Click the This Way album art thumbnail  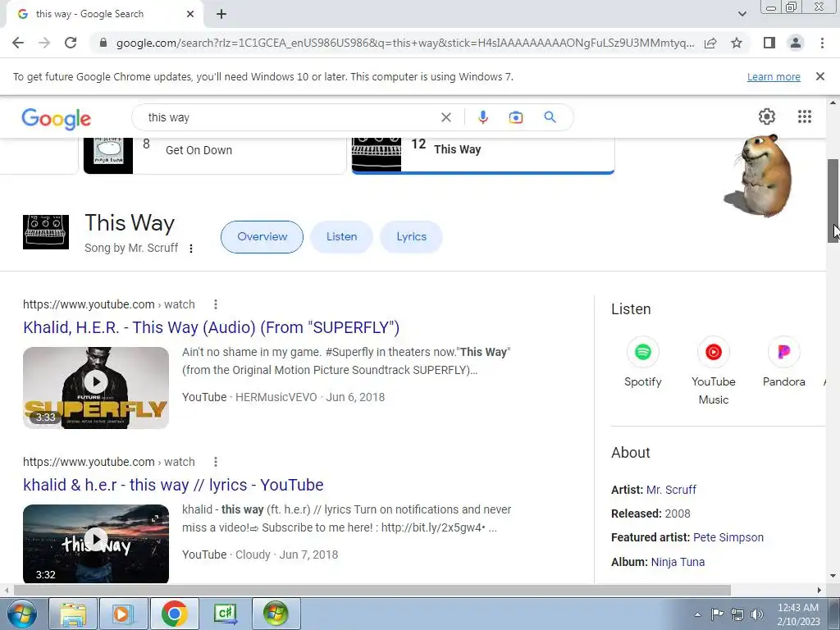[46, 232]
